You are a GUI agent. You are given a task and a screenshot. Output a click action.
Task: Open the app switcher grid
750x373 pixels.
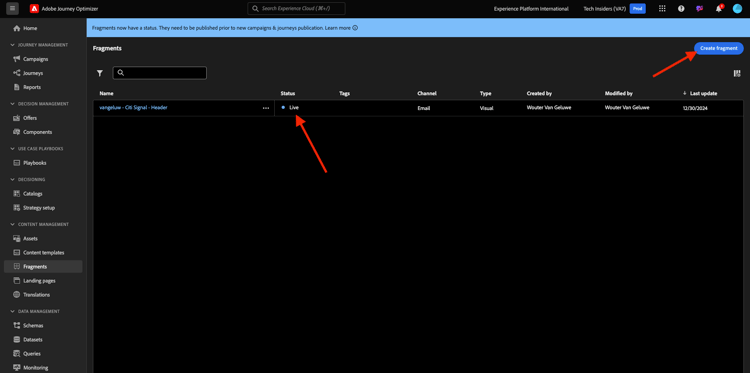click(x=662, y=9)
